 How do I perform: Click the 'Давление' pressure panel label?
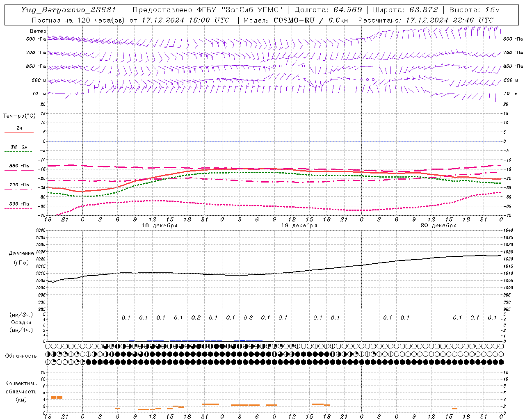pos(21,253)
